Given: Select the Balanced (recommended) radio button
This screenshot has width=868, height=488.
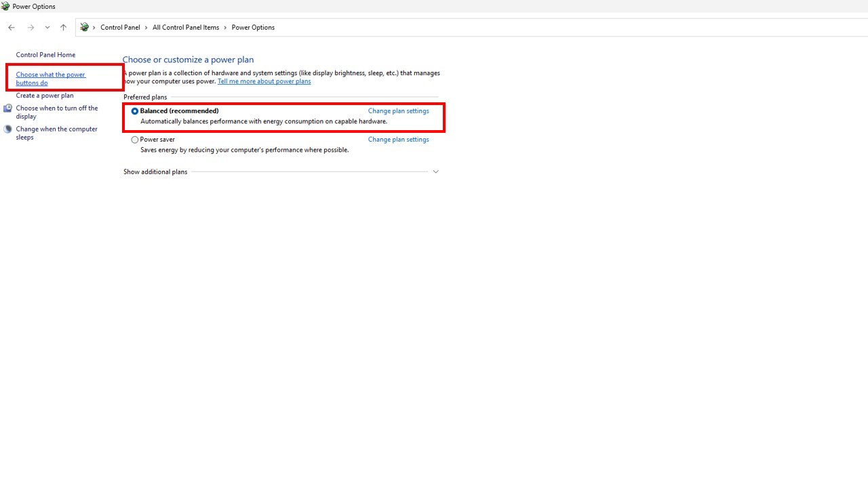Looking at the screenshot, I should point(135,111).
